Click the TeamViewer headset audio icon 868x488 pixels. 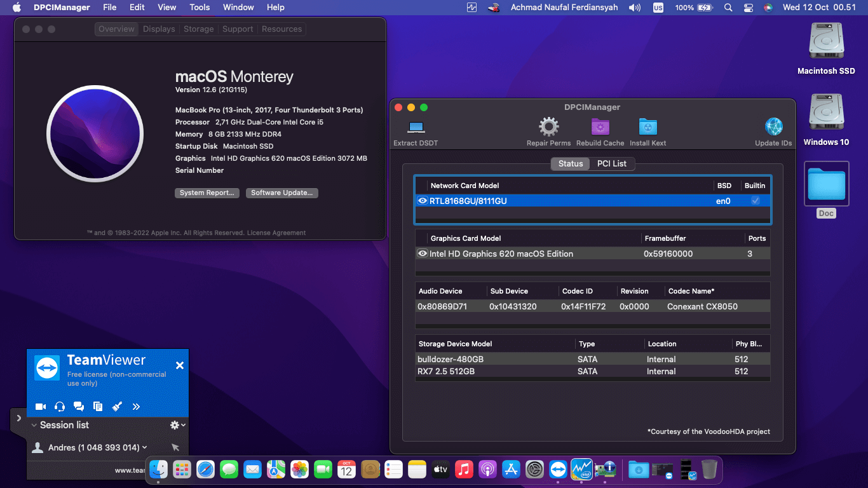coord(60,407)
